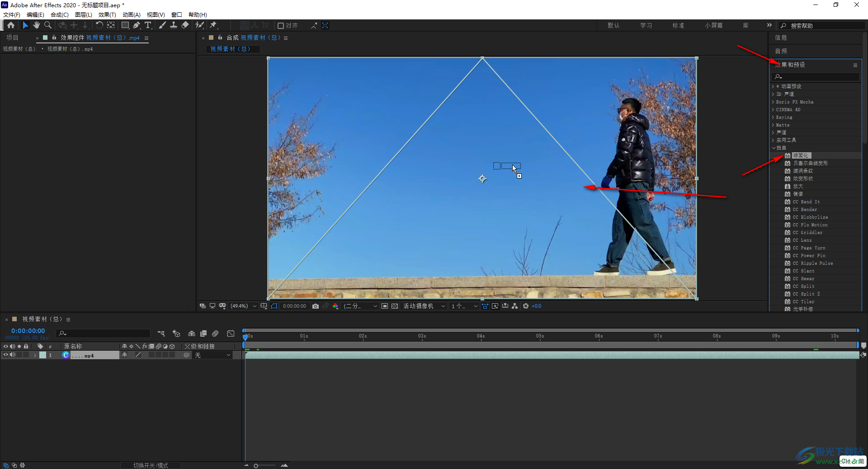Viewport: 868px width, 469px height.
Task: Toggle shy switch for layer 1
Action: pyautogui.click(x=124, y=355)
